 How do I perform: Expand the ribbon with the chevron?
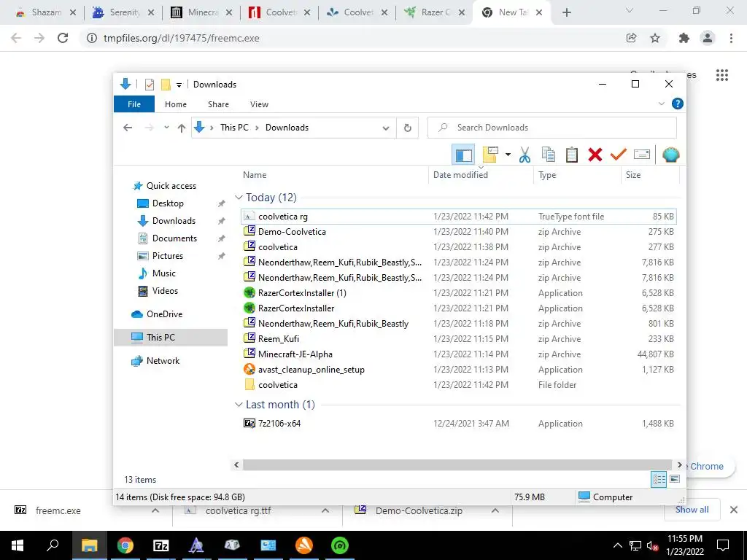(x=661, y=104)
